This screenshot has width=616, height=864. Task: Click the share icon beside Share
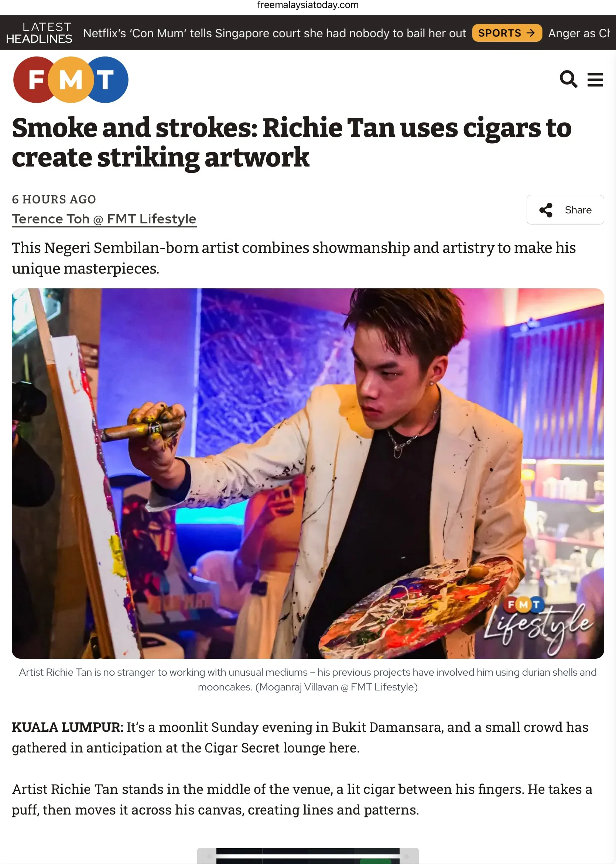(x=546, y=210)
